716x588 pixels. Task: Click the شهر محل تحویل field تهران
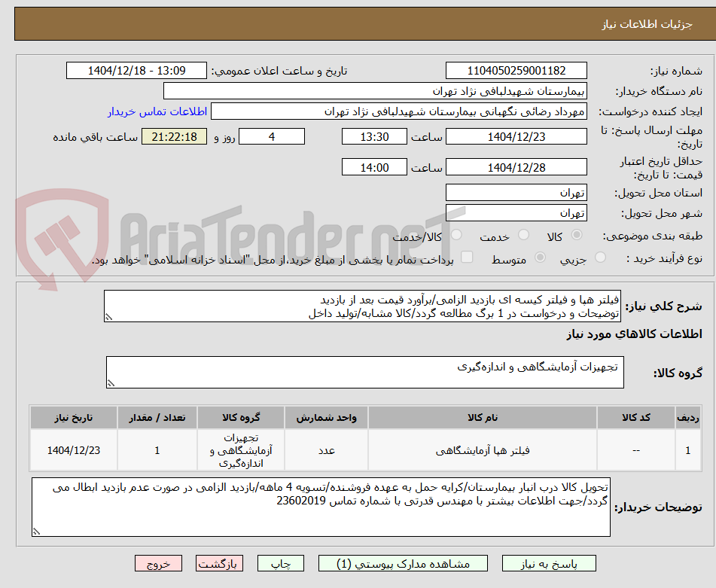point(516,213)
